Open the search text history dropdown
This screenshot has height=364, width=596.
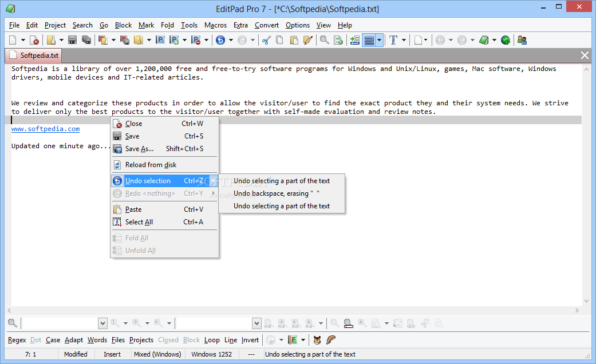tap(102, 324)
